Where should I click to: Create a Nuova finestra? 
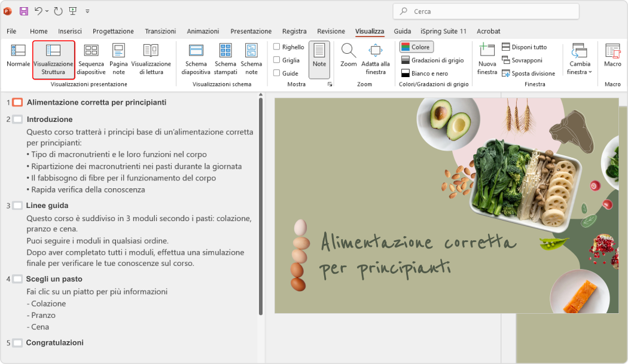click(x=487, y=59)
